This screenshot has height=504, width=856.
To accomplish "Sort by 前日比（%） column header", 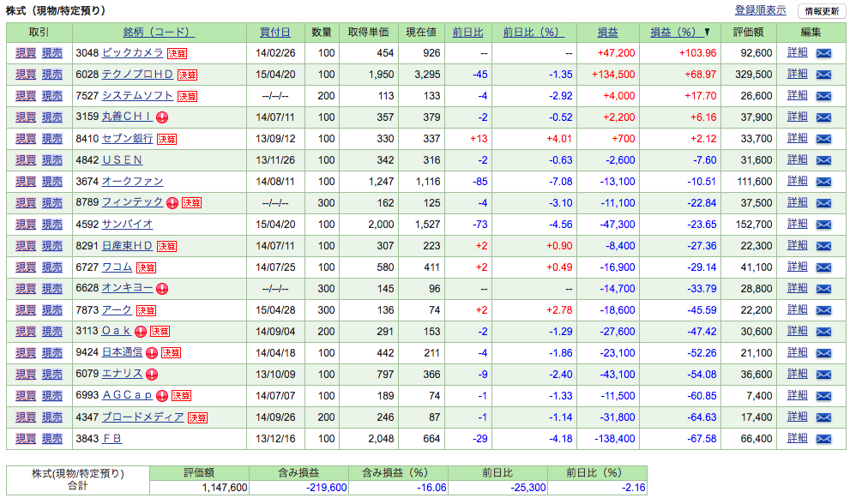I will point(533,33).
